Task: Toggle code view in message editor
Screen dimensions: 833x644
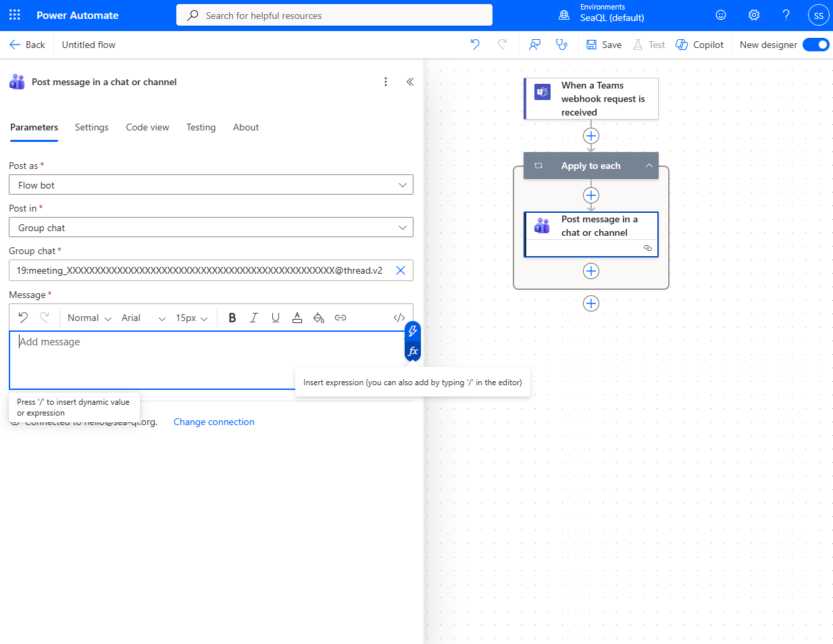Action: (x=399, y=318)
